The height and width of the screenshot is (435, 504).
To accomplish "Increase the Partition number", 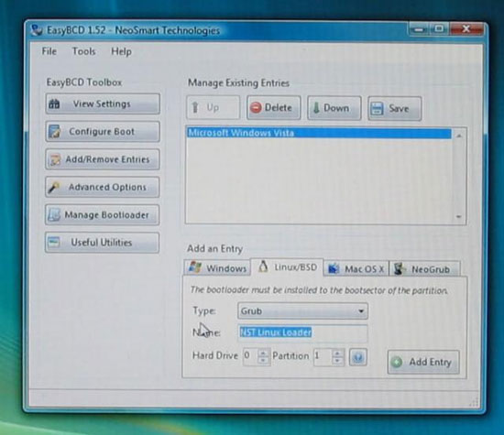I will (x=337, y=353).
